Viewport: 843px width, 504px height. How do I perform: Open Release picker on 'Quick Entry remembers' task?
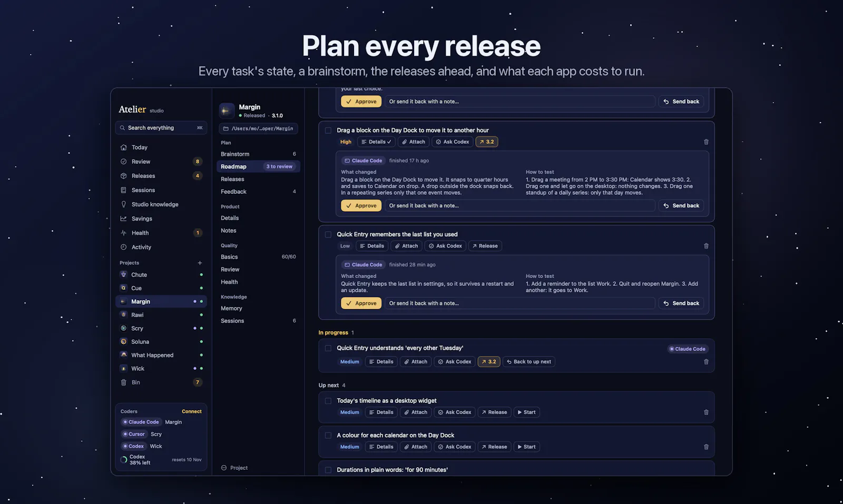485,246
